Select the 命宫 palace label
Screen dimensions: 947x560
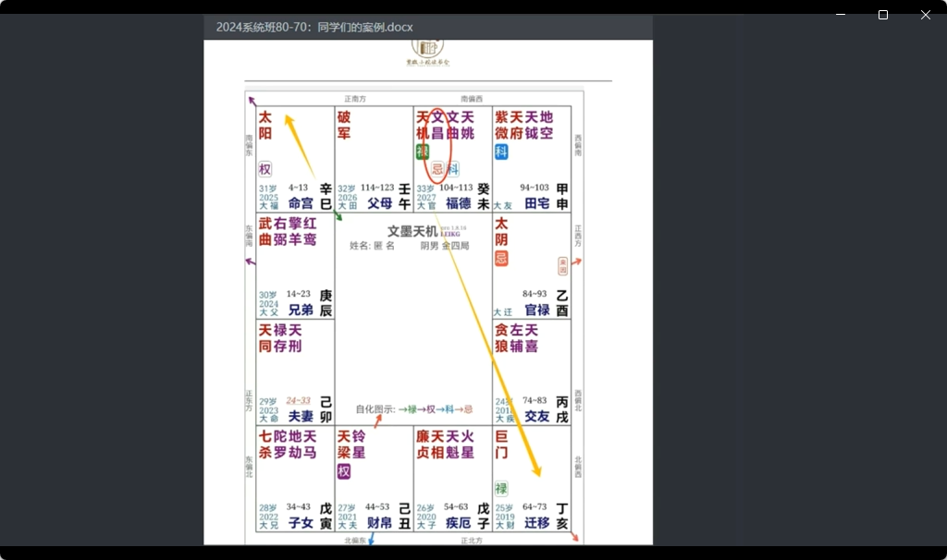301,203
